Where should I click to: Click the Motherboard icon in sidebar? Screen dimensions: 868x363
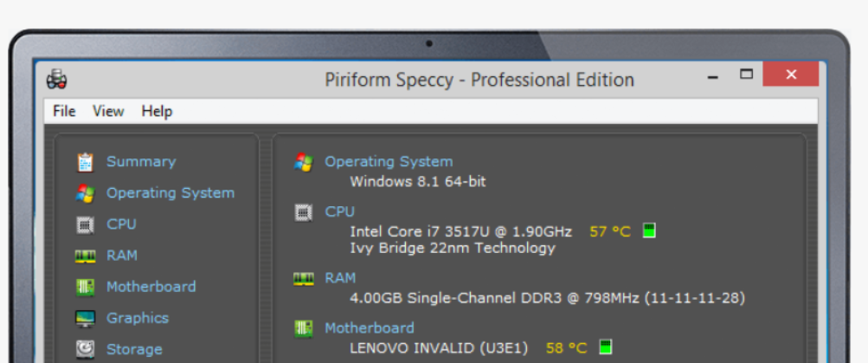[x=85, y=287]
